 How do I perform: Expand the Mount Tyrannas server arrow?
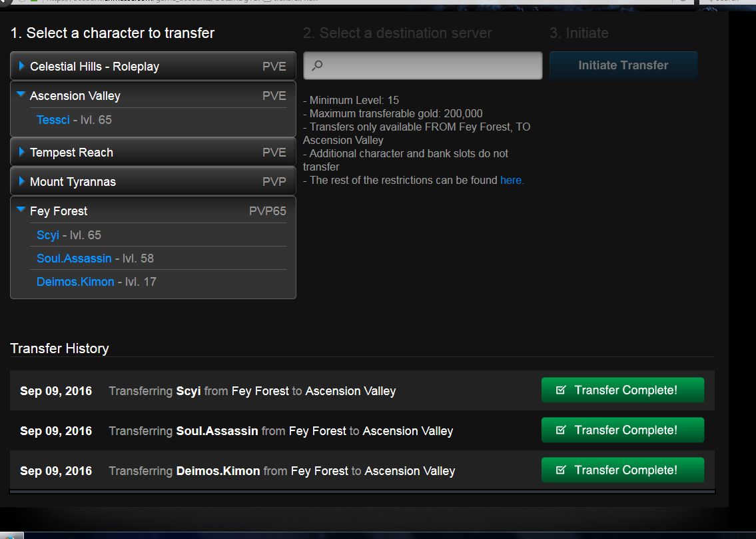click(22, 181)
